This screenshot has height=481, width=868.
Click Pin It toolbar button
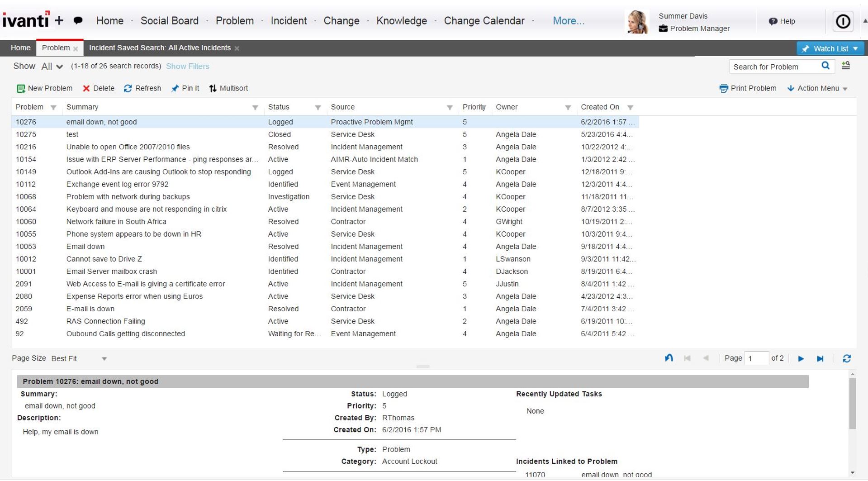(185, 88)
